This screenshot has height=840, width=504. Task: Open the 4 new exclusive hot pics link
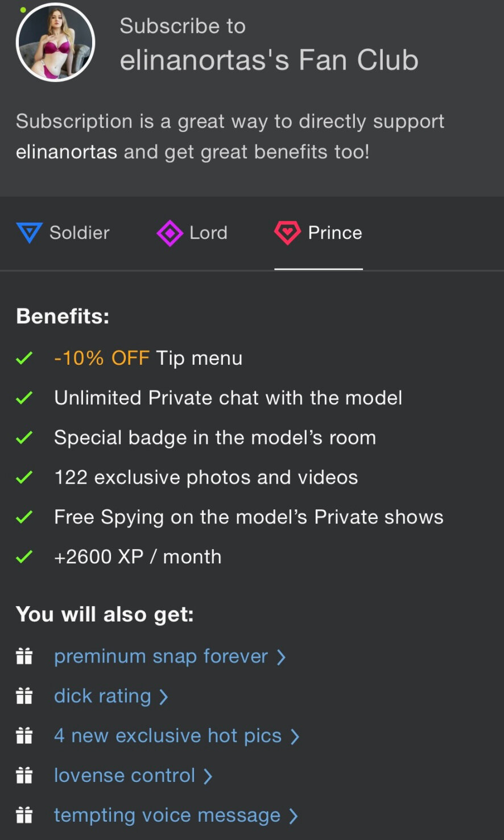point(168,736)
